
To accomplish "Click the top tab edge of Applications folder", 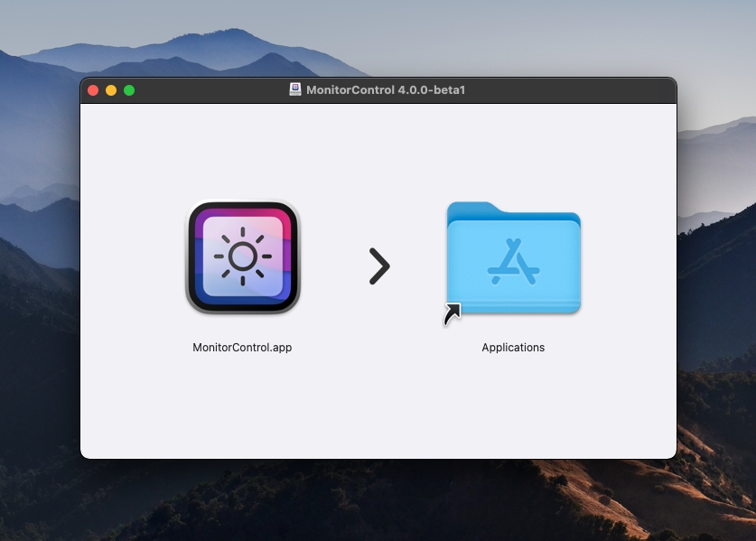I will click(472, 209).
